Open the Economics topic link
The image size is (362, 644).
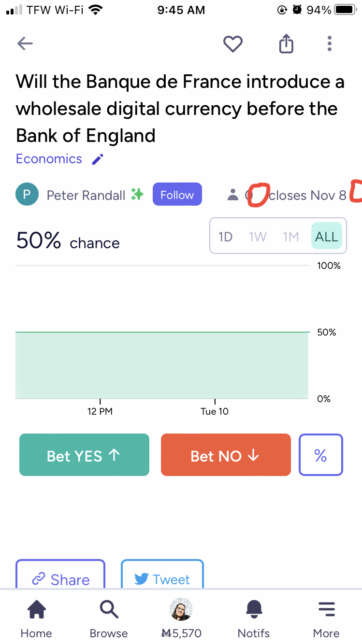click(x=49, y=159)
